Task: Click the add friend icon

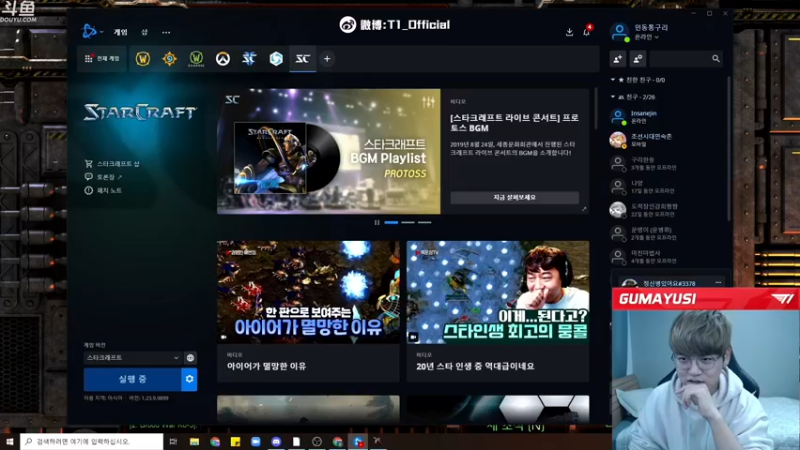Action: 618,59
